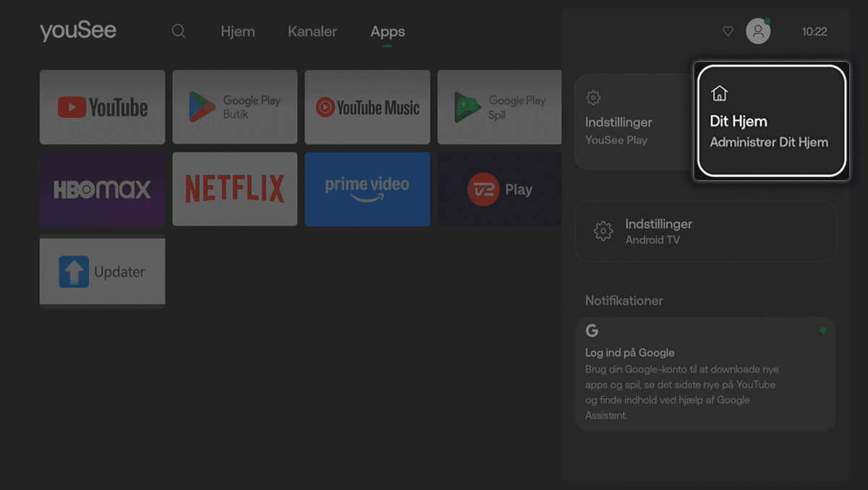Open the Google Play Butik tile
The height and width of the screenshot is (490, 868).
point(235,107)
